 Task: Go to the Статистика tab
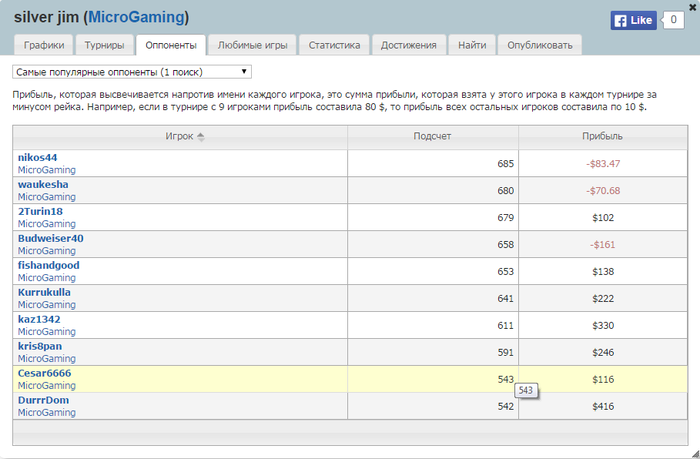pyautogui.click(x=334, y=45)
